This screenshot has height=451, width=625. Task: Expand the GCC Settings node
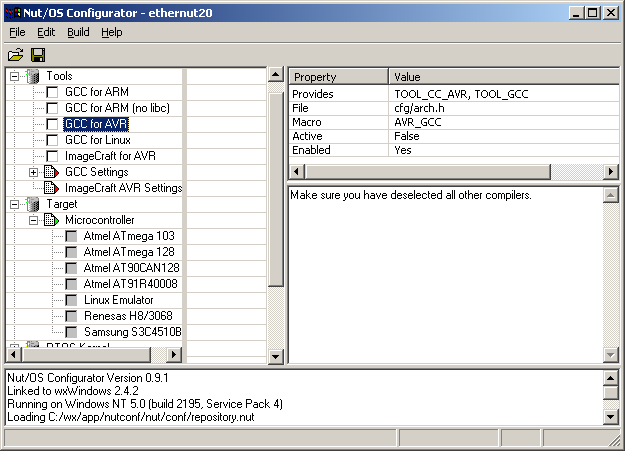(33, 172)
